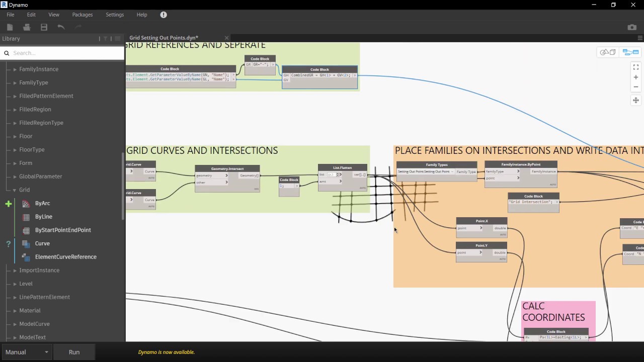Open the View menu
The height and width of the screenshot is (362, 644).
pos(54,15)
